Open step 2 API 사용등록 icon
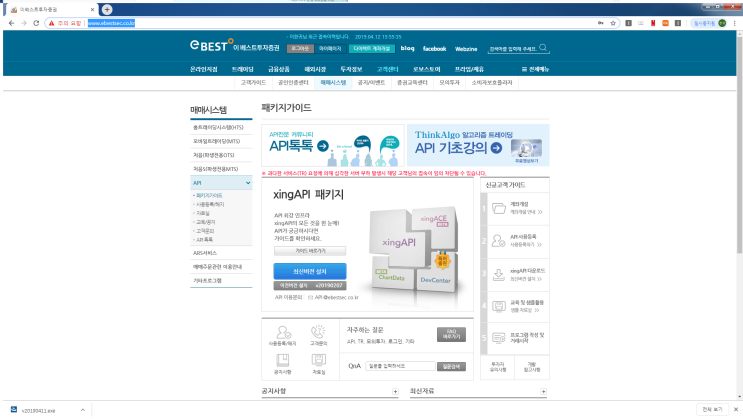The width and height of the screenshot is (743, 419). 498,241
